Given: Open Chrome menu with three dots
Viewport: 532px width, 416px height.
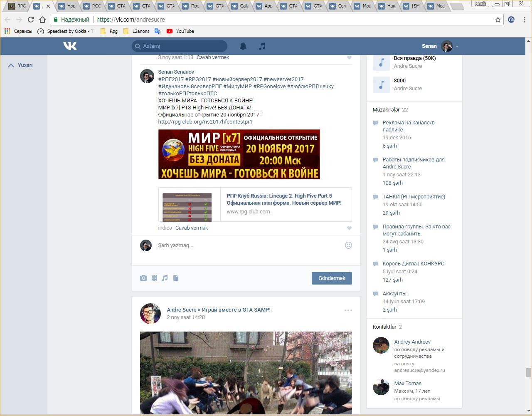Looking at the screenshot, I should tap(525, 20).
